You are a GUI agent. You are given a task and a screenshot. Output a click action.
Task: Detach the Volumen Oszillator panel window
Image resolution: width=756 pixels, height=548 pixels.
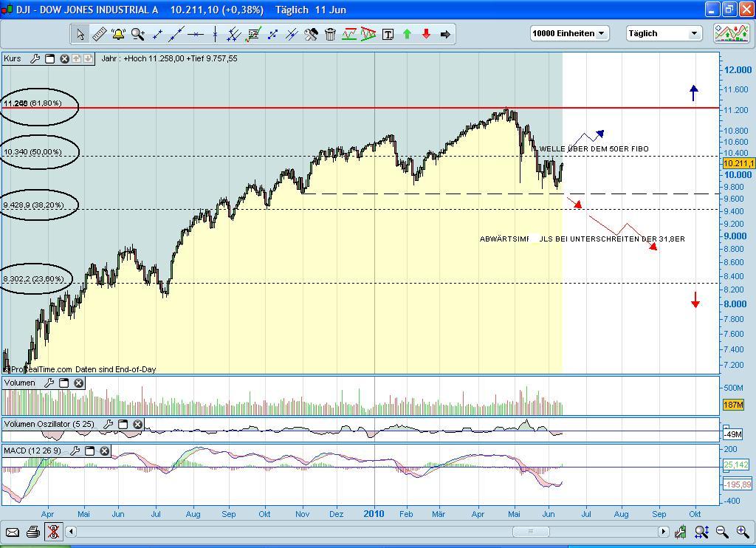tap(123, 424)
